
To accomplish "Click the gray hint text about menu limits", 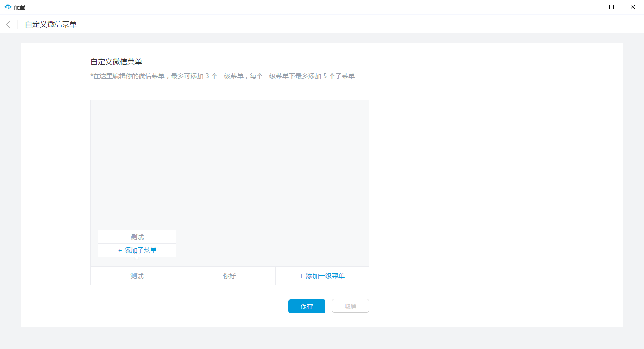I will pyautogui.click(x=222, y=76).
